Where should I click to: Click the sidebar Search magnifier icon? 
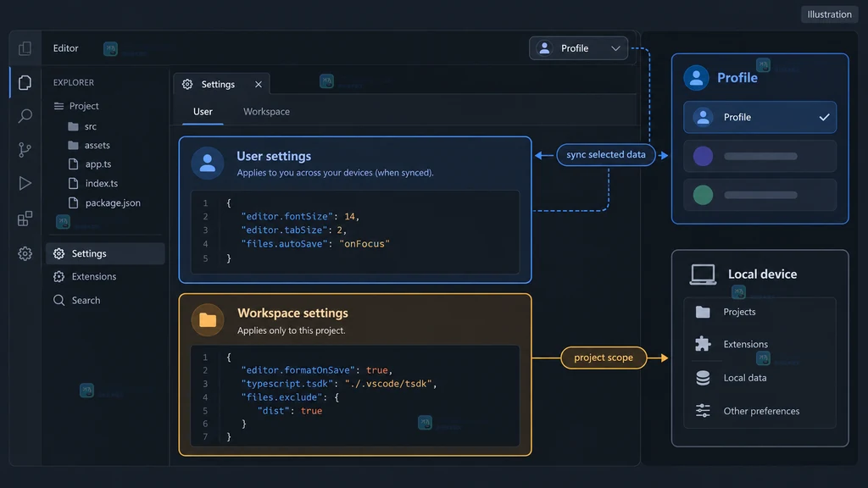[x=59, y=300]
